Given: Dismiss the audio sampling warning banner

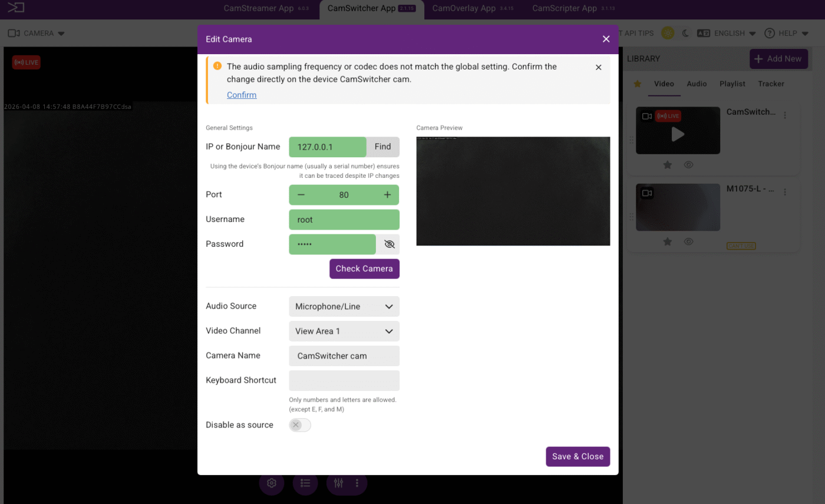Looking at the screenshot, I should tap(598, 68).
